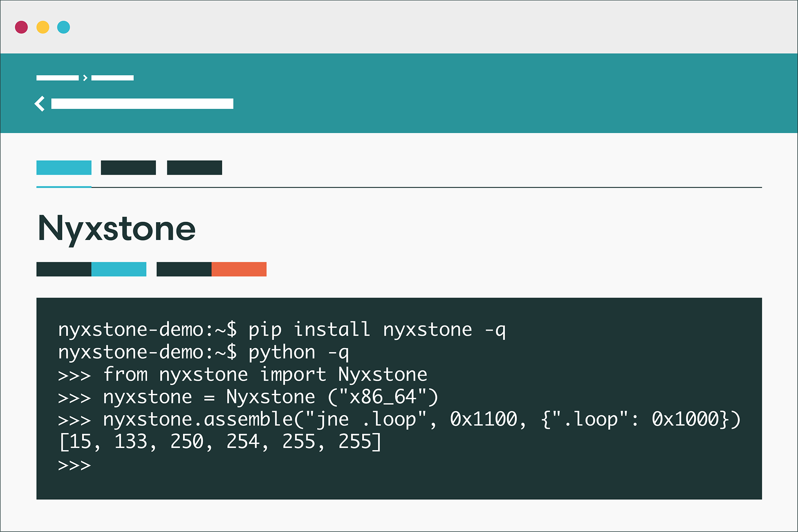Click the pip install nyxstone command line
Screen dimensions: 798x532
282,329
